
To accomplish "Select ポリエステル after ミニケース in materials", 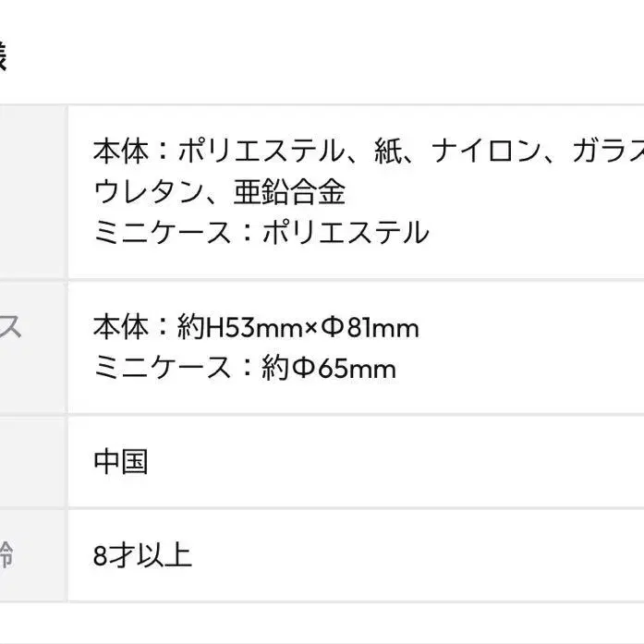I will tap(346, 233).
